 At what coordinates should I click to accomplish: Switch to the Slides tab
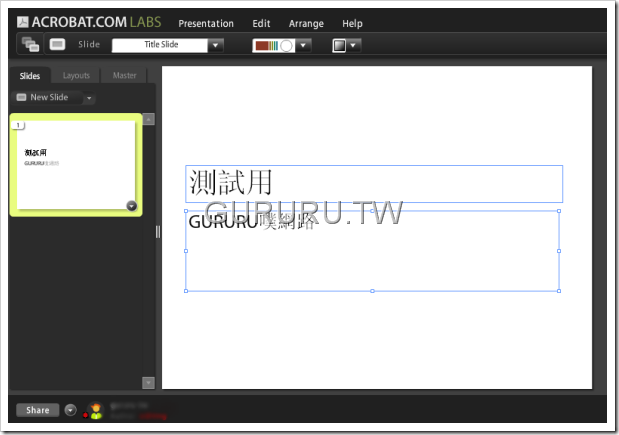30,76
